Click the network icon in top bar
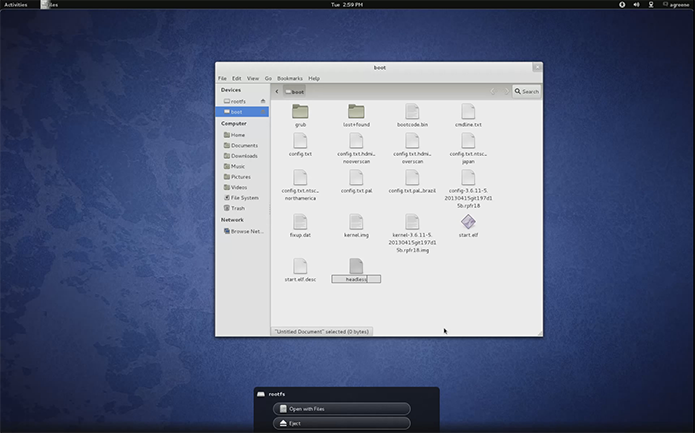695x433 pixels. point(651,4)
